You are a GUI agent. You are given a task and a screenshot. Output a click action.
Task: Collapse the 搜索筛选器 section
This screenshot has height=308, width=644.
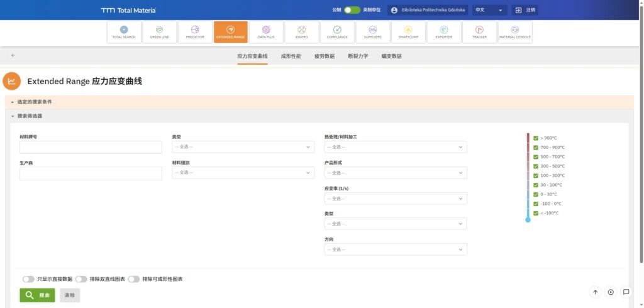point(13,116)
